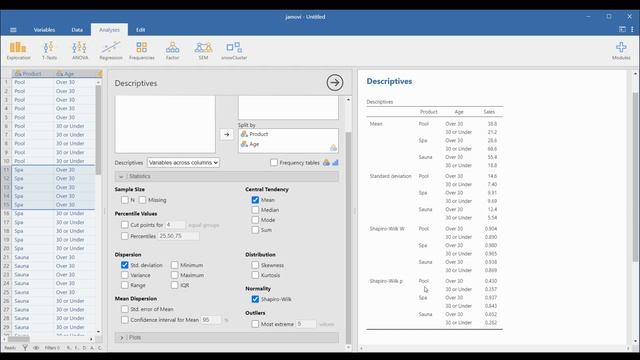Enable the Variance checkbox
Screen dimensions: 640x360
click(x=124, y=275)
